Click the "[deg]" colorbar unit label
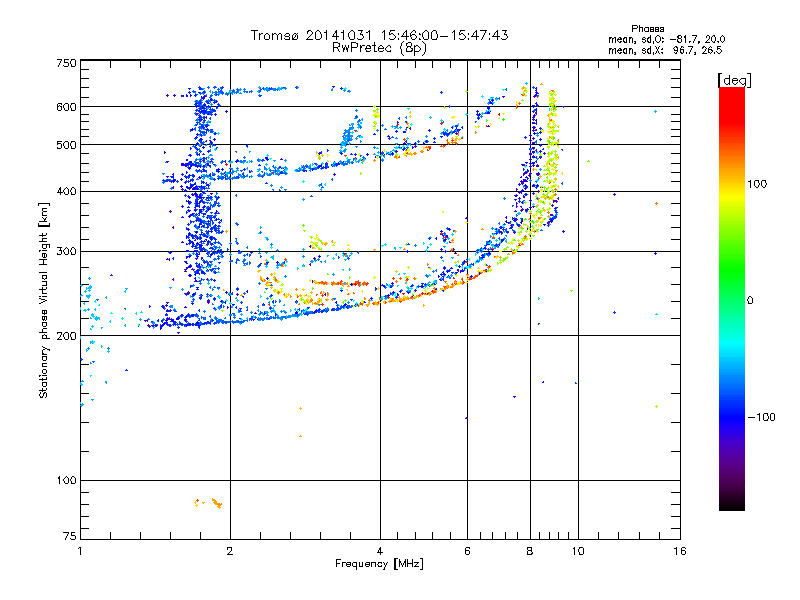Image resolution: width=800 pixels, height=600 pixels. [734, 80]
